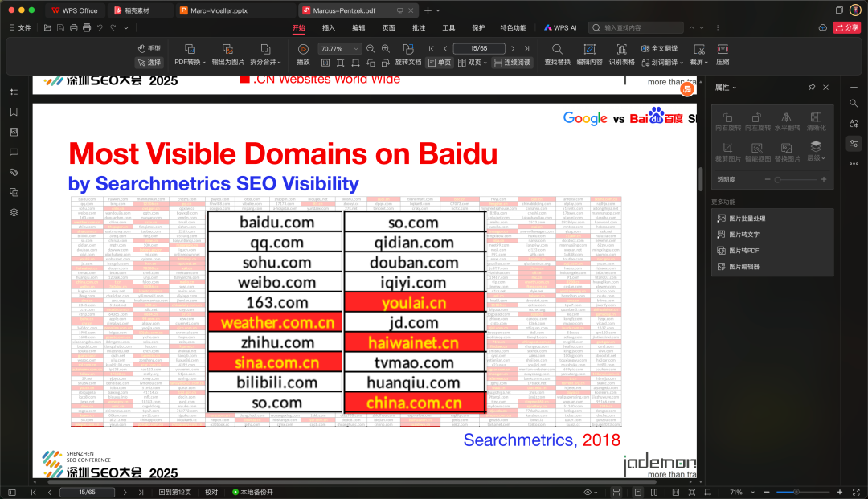
Task: Open the 70.77% zoom level combo box
Action: pyautogui.click(x=339, y=49)
